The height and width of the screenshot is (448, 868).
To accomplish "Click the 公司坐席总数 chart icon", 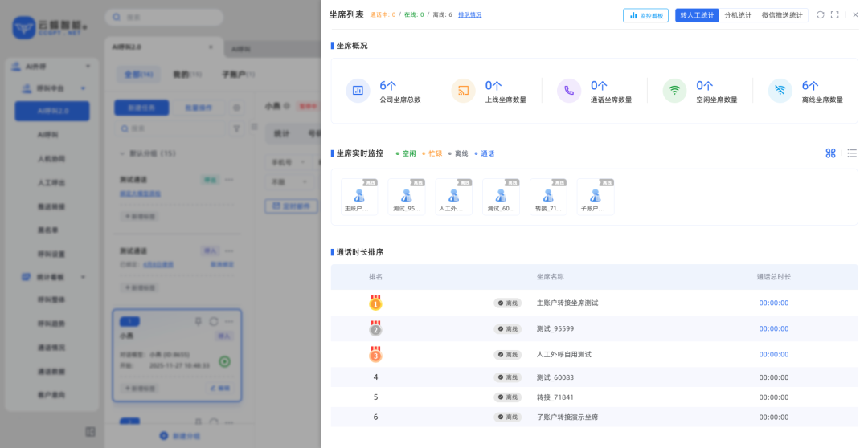I will (x=358, y=91).
